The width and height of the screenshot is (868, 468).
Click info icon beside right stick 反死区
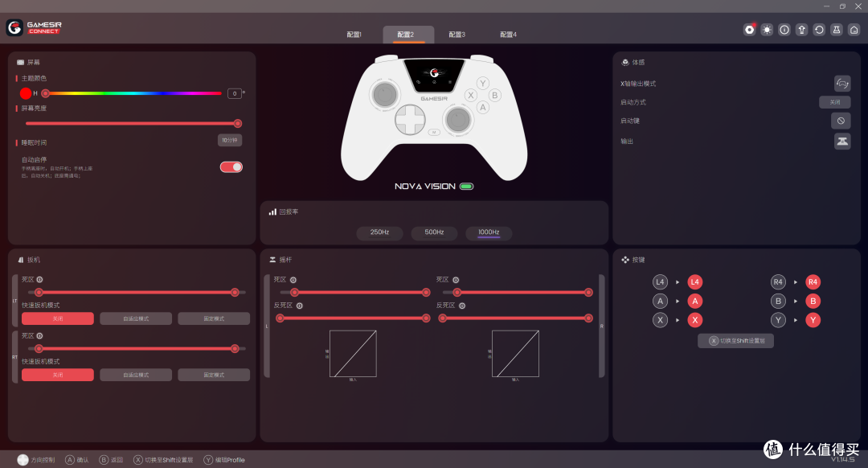click(x=462, y=306)
